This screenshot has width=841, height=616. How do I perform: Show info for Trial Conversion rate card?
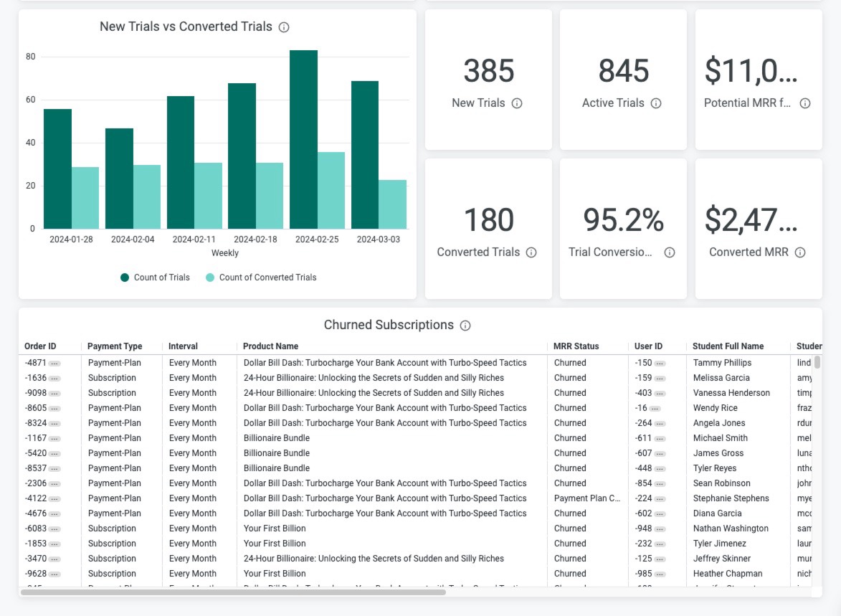click(x=670, y=252)
